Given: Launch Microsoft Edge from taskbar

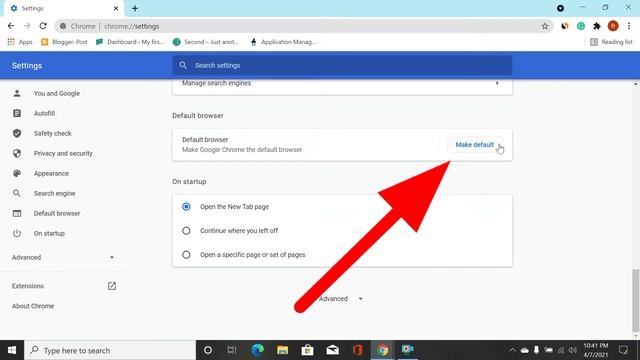Looking at the screenshot, I should point(258,350).
